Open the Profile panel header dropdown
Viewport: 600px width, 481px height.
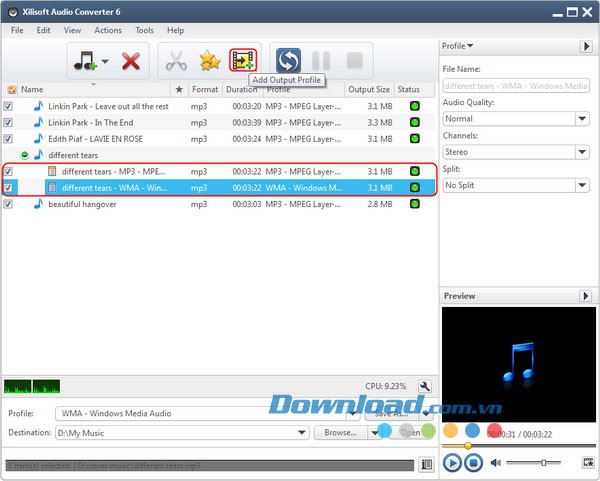(458, 46)
